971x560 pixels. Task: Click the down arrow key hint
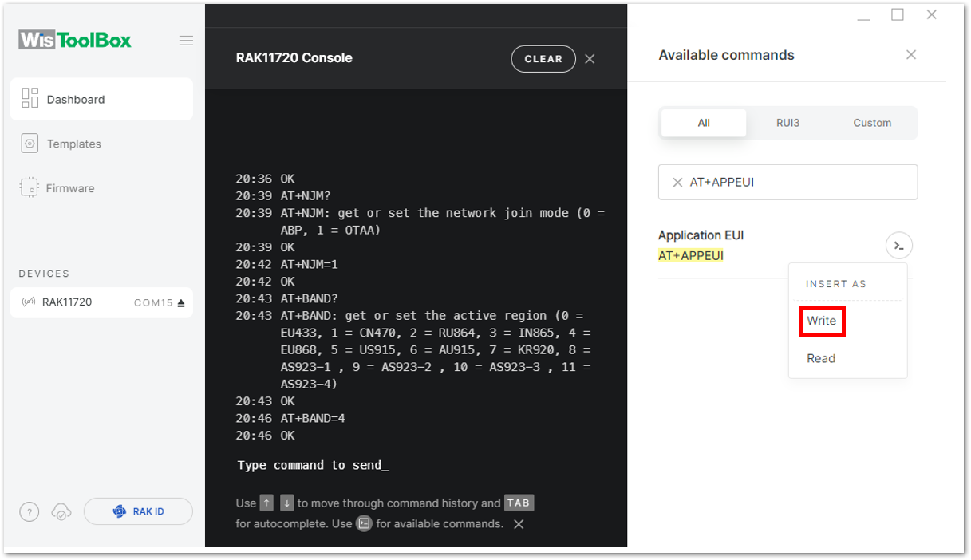[x=287, y=503]
